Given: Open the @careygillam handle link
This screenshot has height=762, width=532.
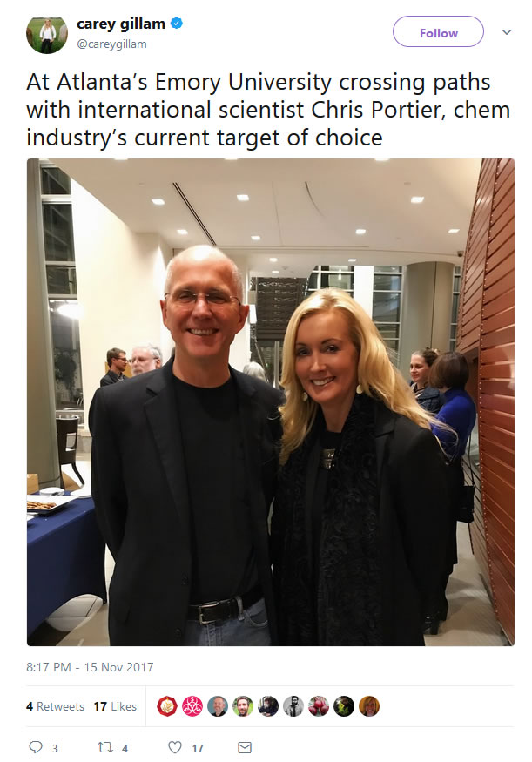Looking at the screenshot, I should click(111, 44).
